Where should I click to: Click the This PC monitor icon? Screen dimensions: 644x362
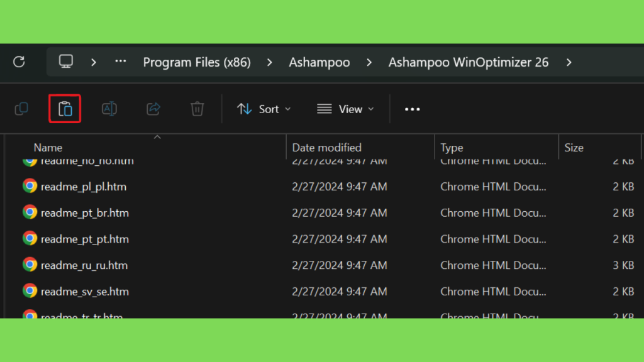pos(65,62)
